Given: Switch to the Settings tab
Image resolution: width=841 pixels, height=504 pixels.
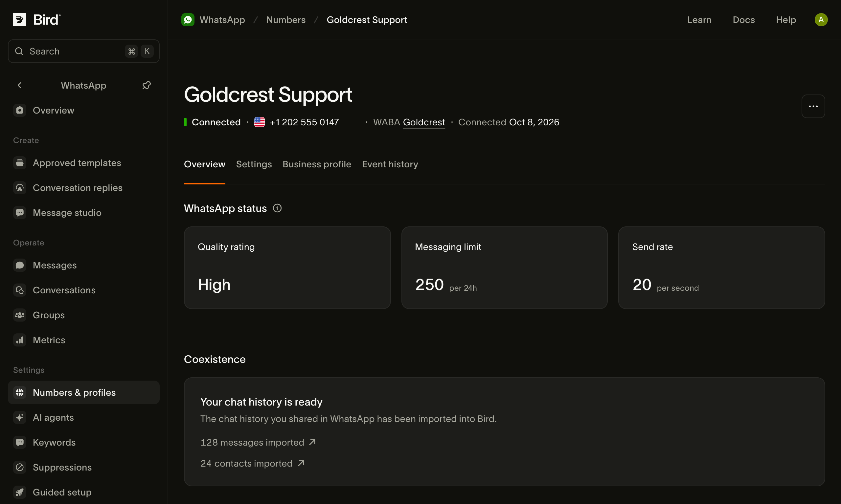Looking at the screenshot, I should 254,164.
